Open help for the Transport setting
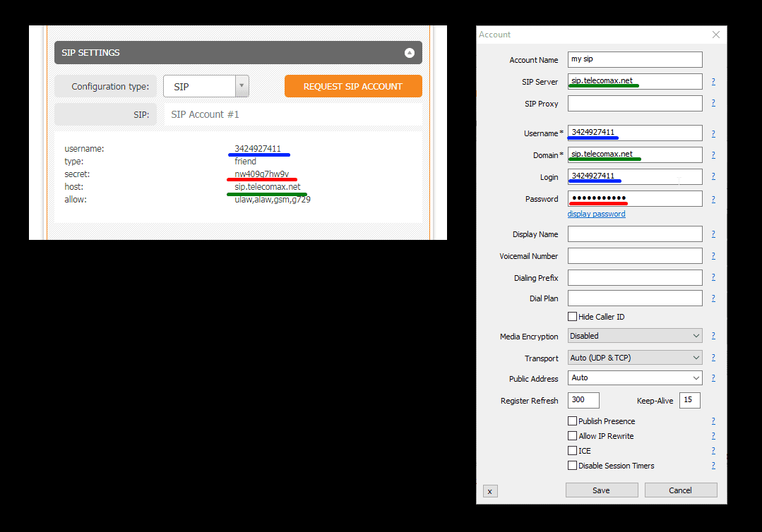 point(713,358)
